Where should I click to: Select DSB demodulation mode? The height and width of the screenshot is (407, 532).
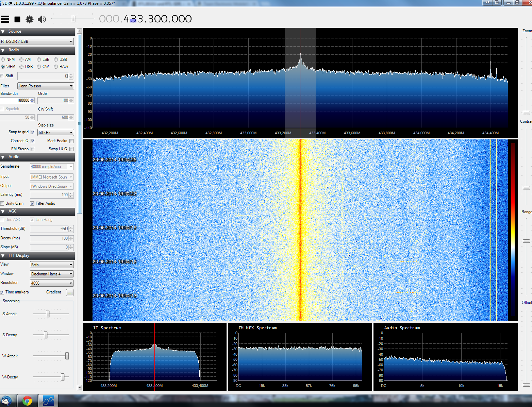[x=21, y=67]
